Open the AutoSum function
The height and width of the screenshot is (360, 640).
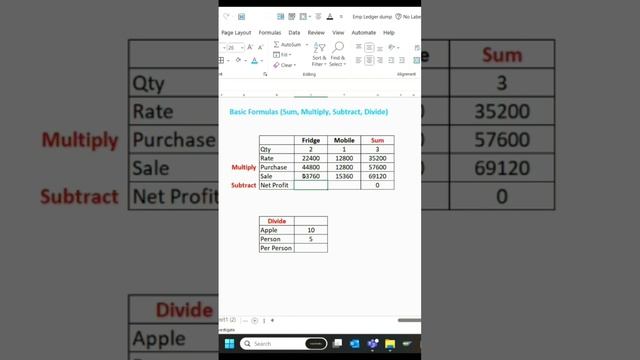(x=287, y=44)
